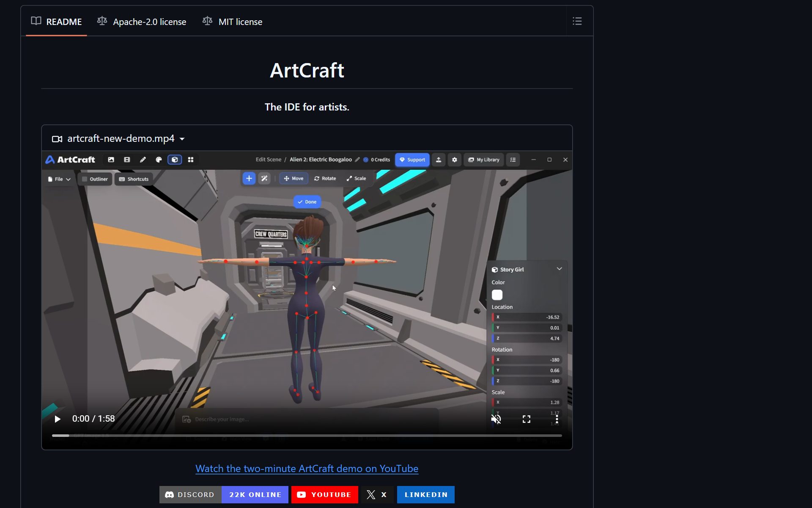Click the magic wand tool

click(264, 179)
